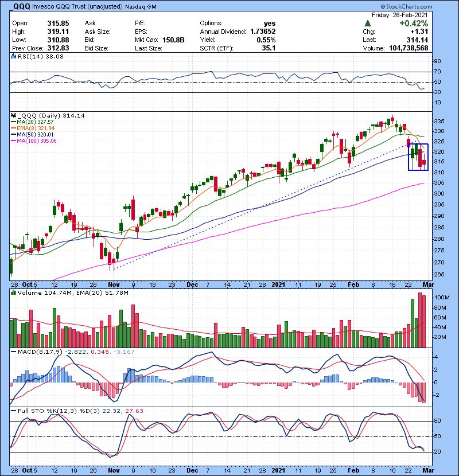Click the Ask Size: label
Image resolution: width=459 pixels, height=476 pixels.
[x=98, y=32]
